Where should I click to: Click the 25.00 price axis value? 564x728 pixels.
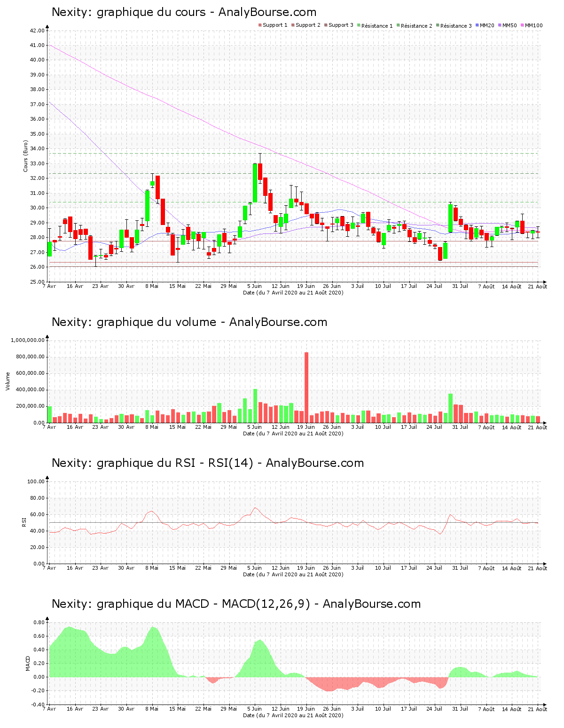point(37,282)
